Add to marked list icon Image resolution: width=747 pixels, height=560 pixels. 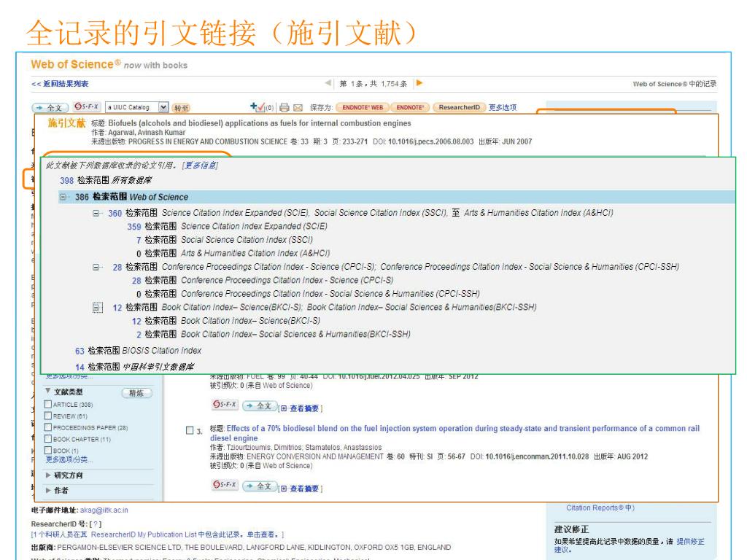(x=258, y=107)
